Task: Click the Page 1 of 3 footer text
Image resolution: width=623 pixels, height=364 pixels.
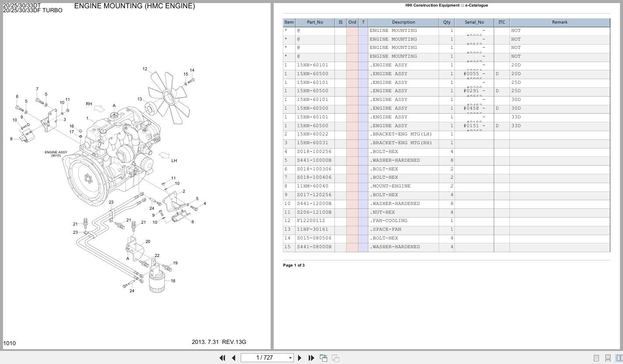Action: [294, 265]
